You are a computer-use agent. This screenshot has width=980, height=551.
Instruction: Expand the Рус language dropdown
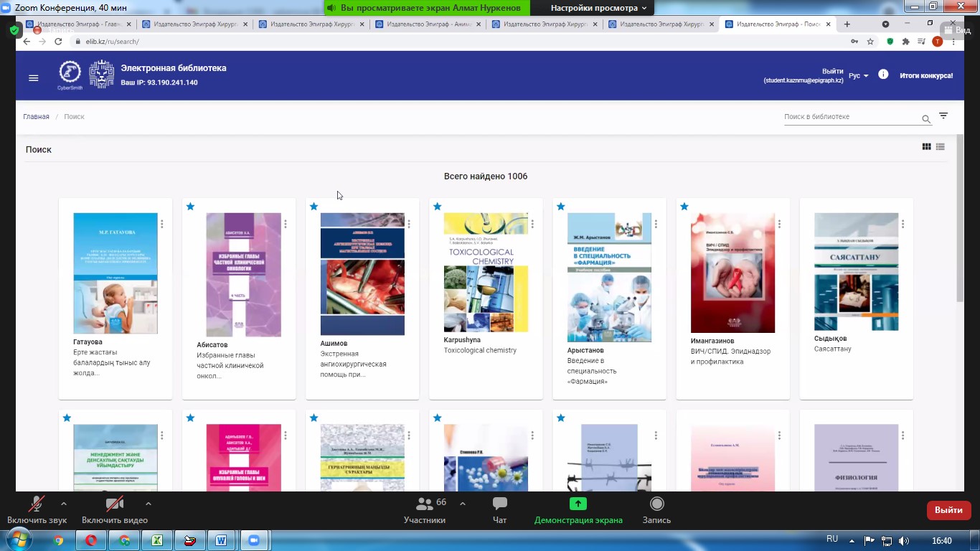858,76
